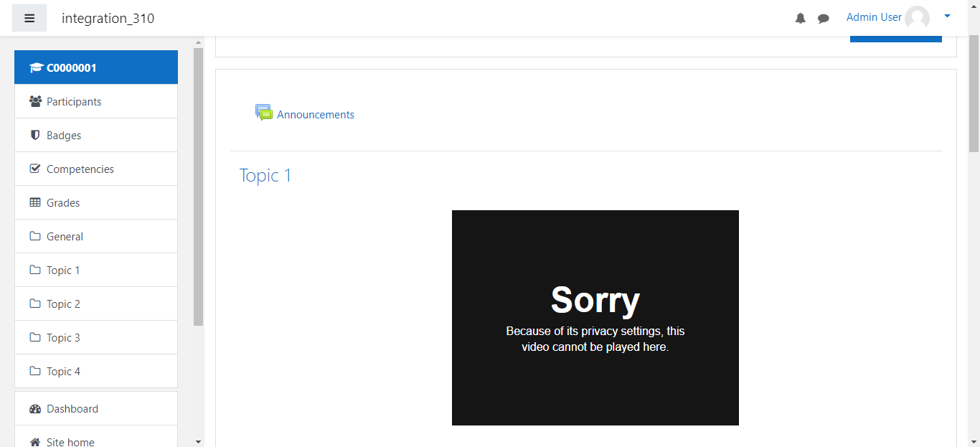The height and width of the screenshot is (447, 980).
Task: Click the graduation cap icon beside C0000001
Action: coord(36,67)
